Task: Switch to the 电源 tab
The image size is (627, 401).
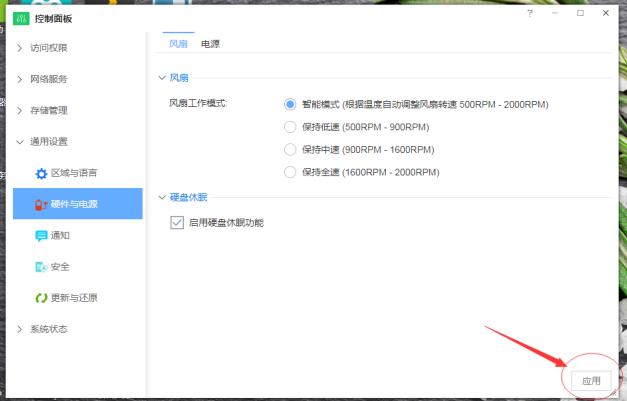Action: 210,44
